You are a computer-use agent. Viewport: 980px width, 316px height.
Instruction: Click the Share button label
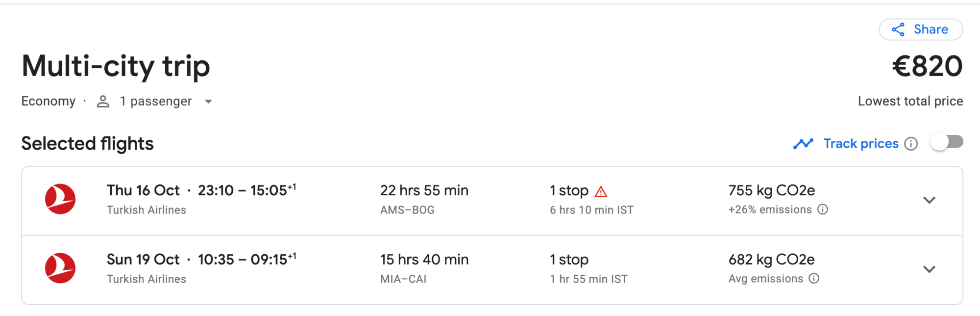coord(931,29)
